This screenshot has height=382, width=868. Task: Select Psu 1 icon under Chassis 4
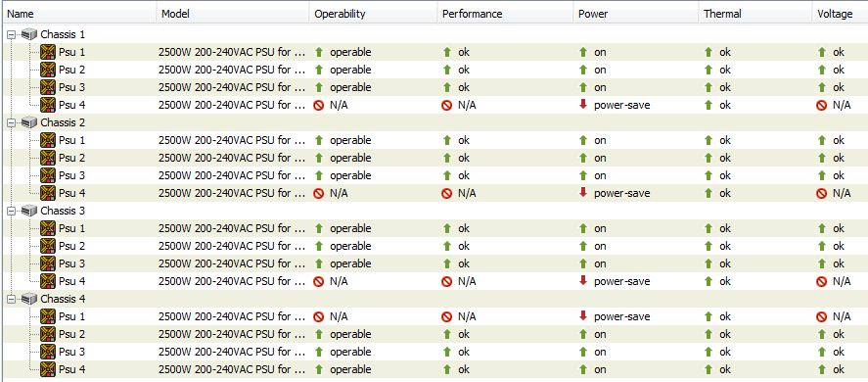48,316
